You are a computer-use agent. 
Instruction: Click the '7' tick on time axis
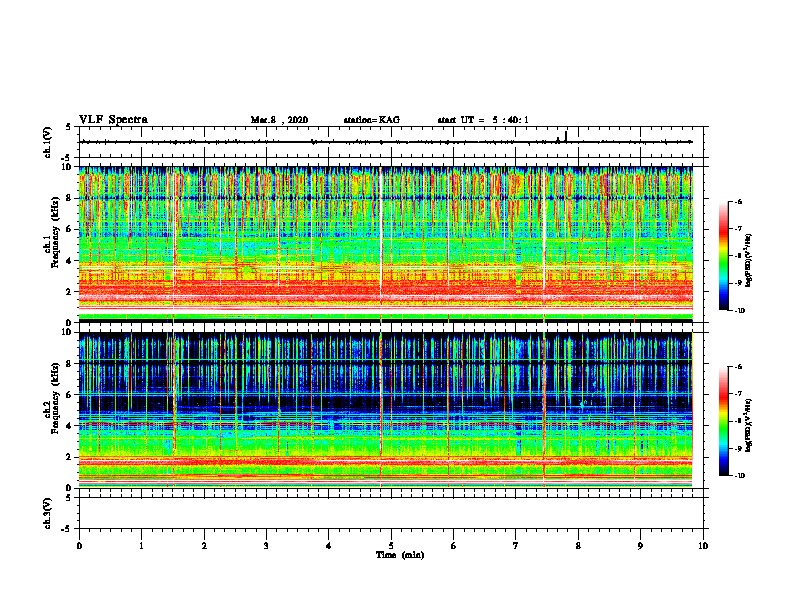click(516, 546)
